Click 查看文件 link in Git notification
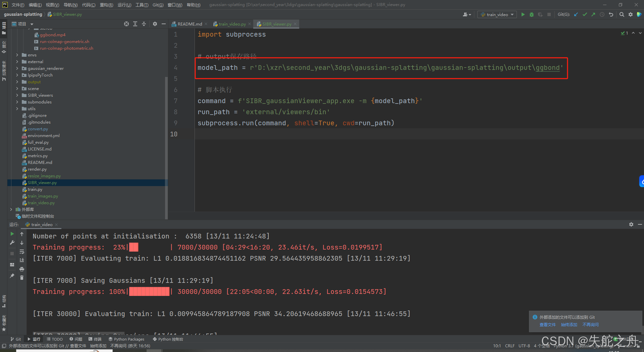 click(547, 324)
